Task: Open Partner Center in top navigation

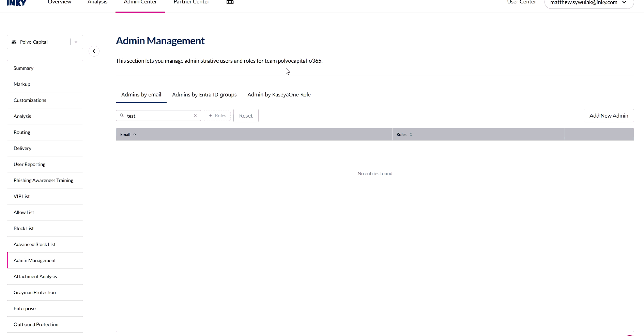Action: [x=191, y=3]
